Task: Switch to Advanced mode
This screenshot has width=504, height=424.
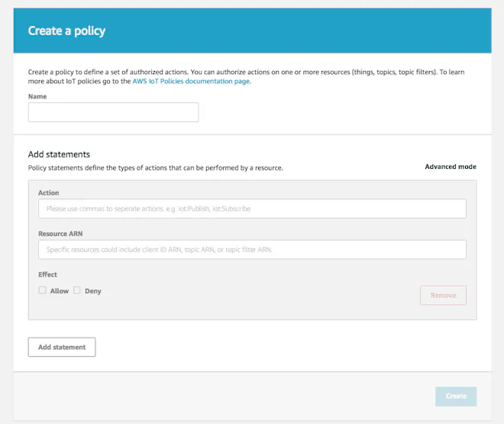Action: tap(451, 167)
